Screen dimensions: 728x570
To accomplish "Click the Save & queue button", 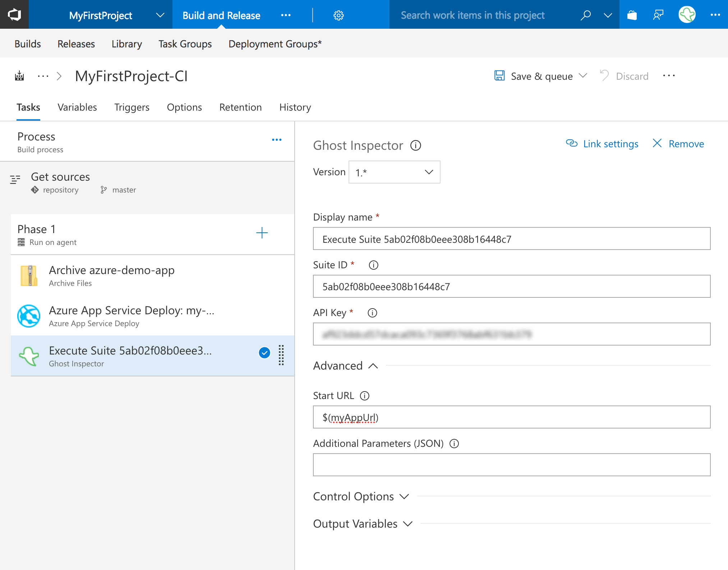I will point(533,76).
